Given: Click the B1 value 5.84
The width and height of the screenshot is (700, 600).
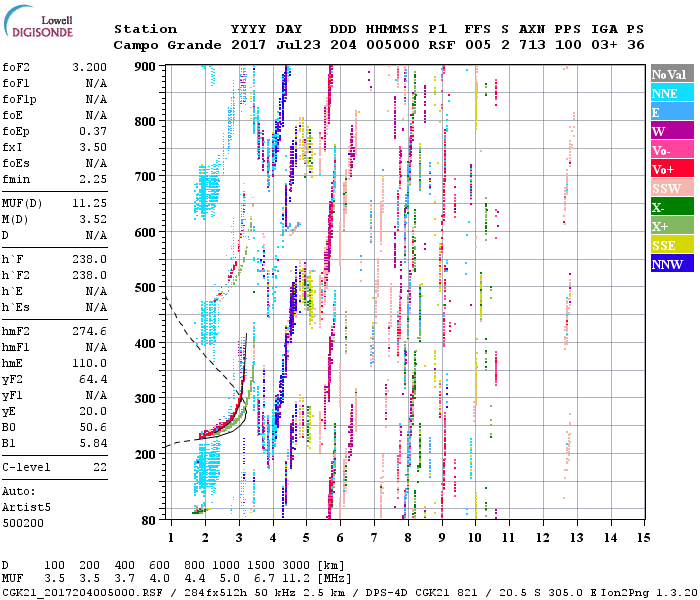Looking at the screenshot, I should [x=93, y=443].
